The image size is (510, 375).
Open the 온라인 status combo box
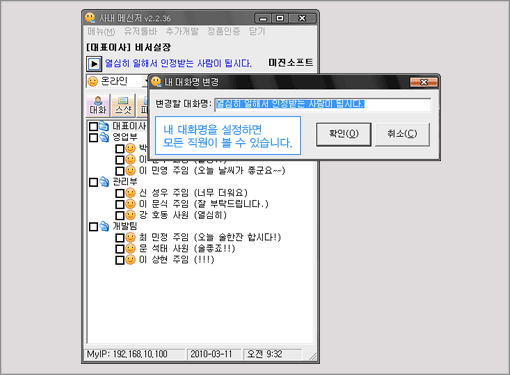(x=117, y=81)
